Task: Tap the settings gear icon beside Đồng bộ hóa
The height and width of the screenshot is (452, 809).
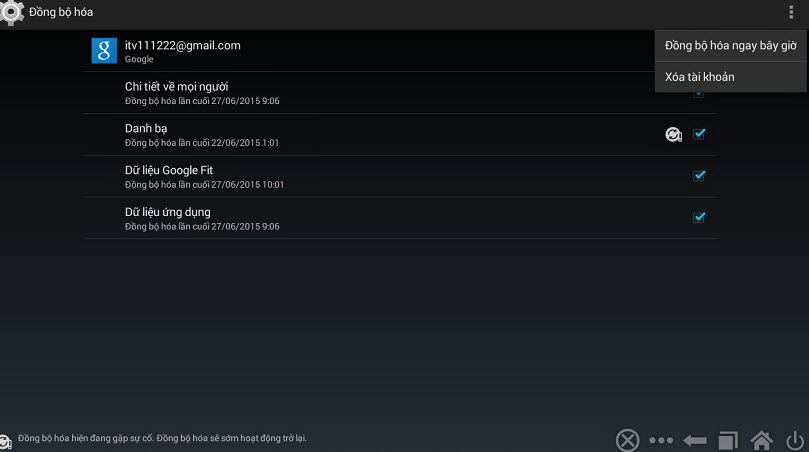Action: (x=11, y=11)
